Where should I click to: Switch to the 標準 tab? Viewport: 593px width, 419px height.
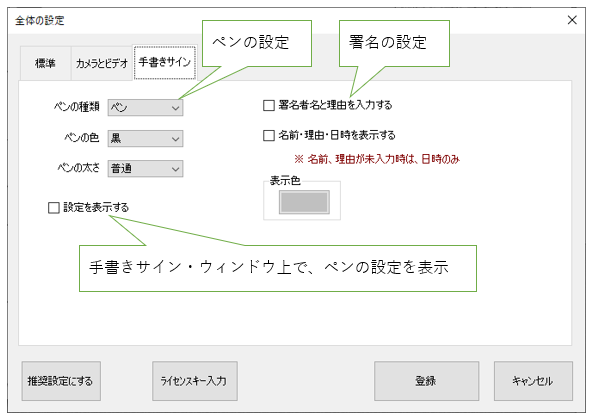pos(45,63)
